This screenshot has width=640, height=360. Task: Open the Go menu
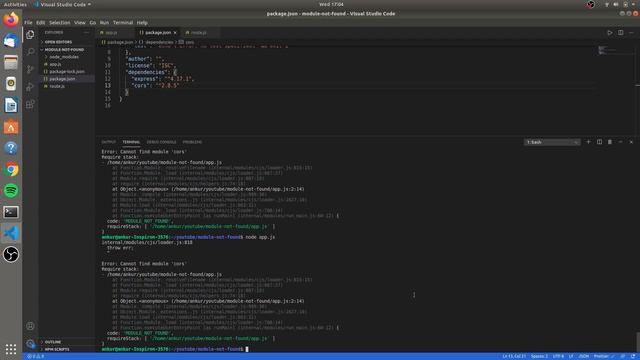pos(93,22)
